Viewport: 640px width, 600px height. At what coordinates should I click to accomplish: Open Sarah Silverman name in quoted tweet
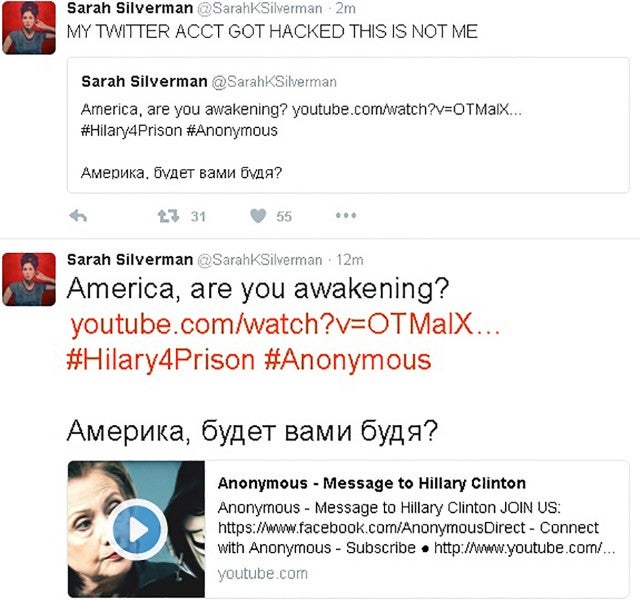coord(144,82)
